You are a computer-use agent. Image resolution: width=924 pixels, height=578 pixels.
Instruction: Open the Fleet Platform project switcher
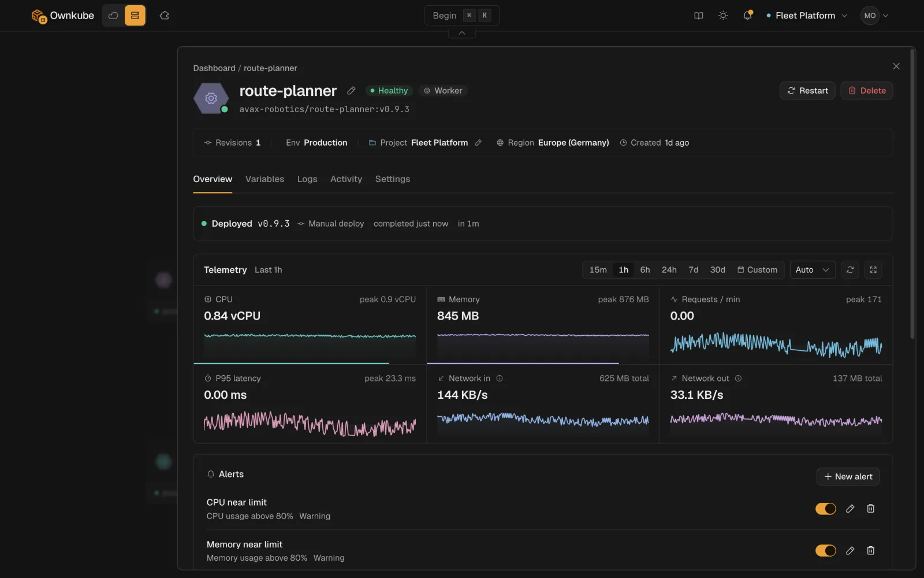coord(807,16)
